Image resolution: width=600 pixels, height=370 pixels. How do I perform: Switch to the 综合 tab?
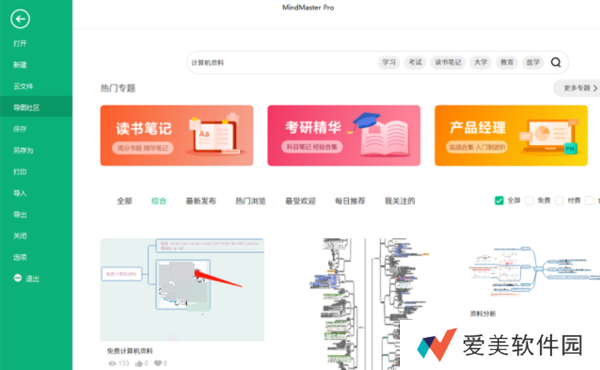(159, 201)
